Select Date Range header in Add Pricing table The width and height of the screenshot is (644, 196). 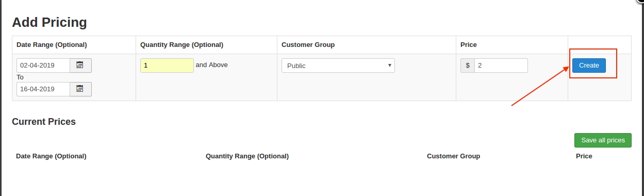[x=52, y=45]
